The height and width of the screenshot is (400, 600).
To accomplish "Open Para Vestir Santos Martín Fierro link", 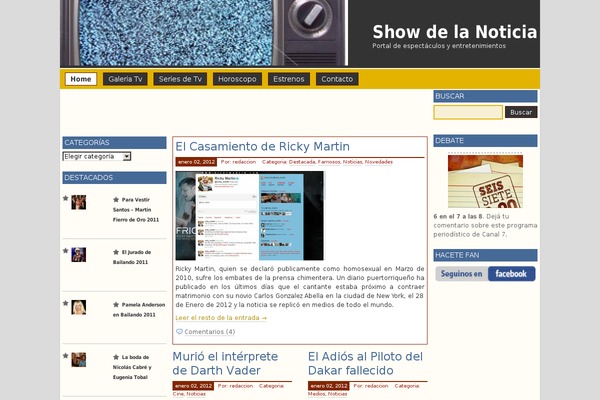I will 136,210.
